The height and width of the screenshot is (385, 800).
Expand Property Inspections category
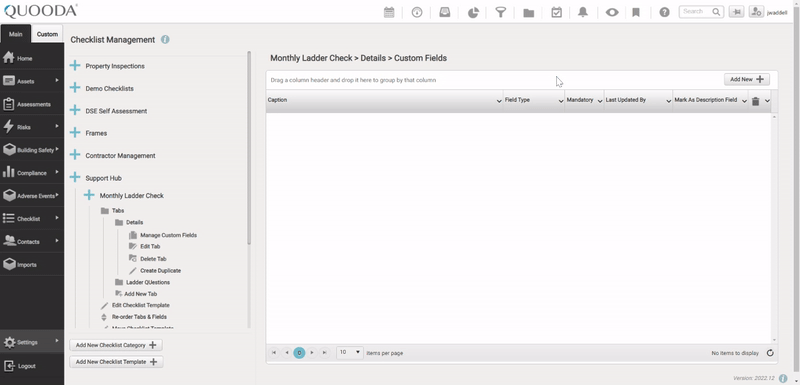coord(75,65)
